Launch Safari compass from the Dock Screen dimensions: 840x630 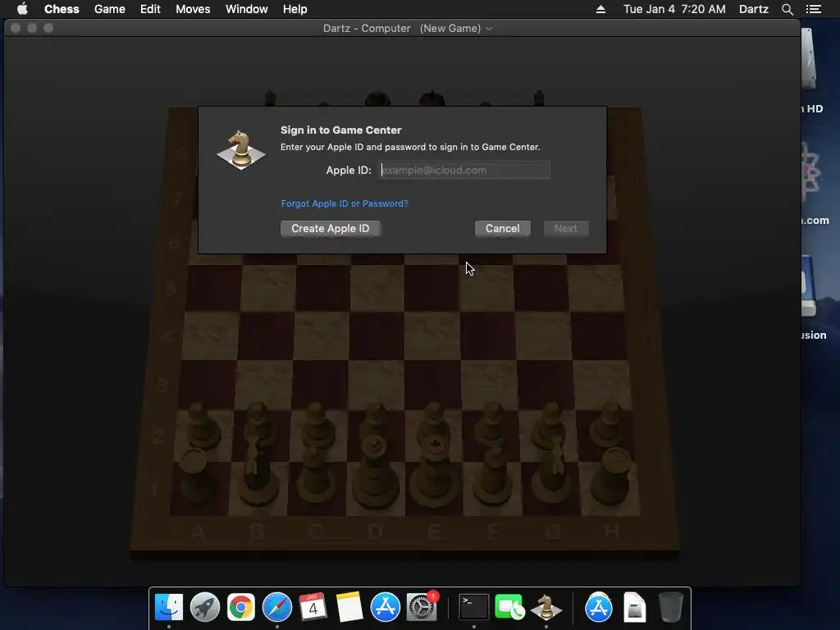click(277, 608)
